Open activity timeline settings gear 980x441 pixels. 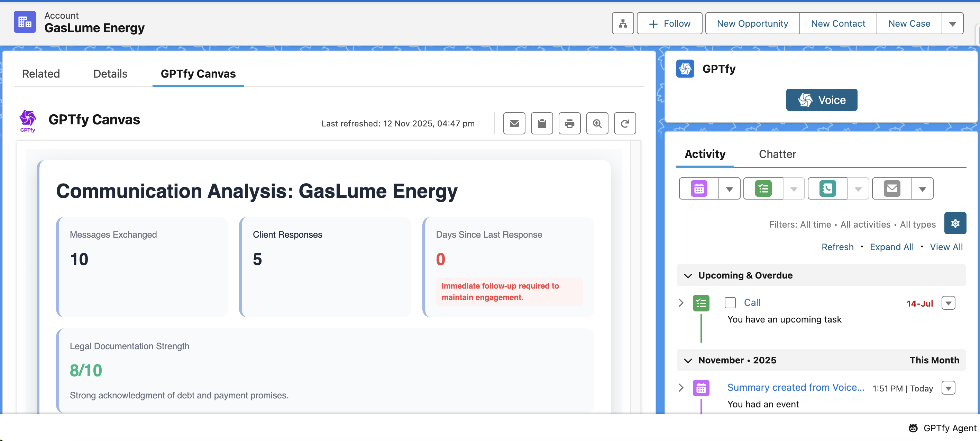(x=955, y=223)
